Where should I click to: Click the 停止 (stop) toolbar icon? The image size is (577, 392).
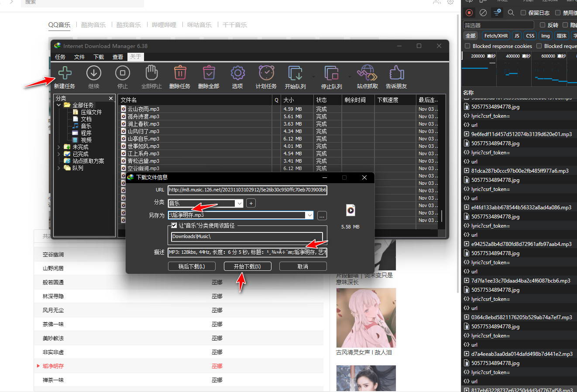click(123, 73)
